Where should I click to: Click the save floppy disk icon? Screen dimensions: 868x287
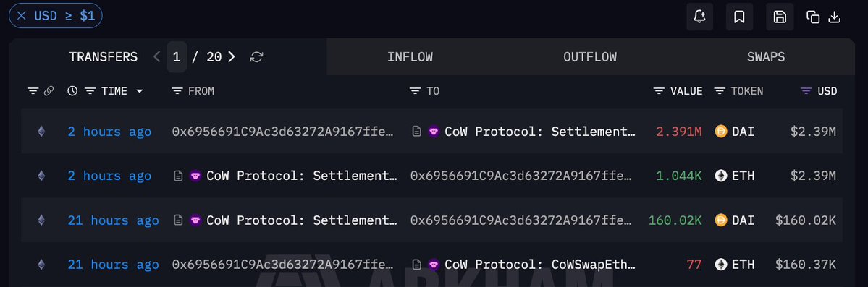point(780,17)
